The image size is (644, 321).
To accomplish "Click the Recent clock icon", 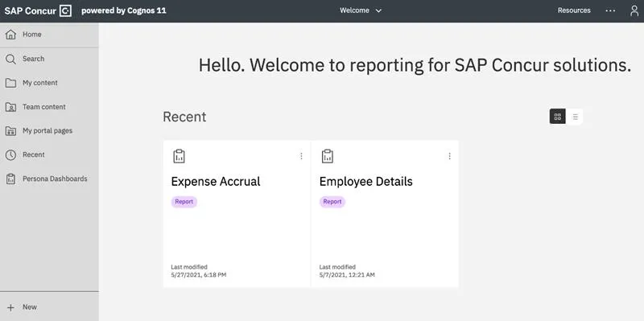I will 10,154.
